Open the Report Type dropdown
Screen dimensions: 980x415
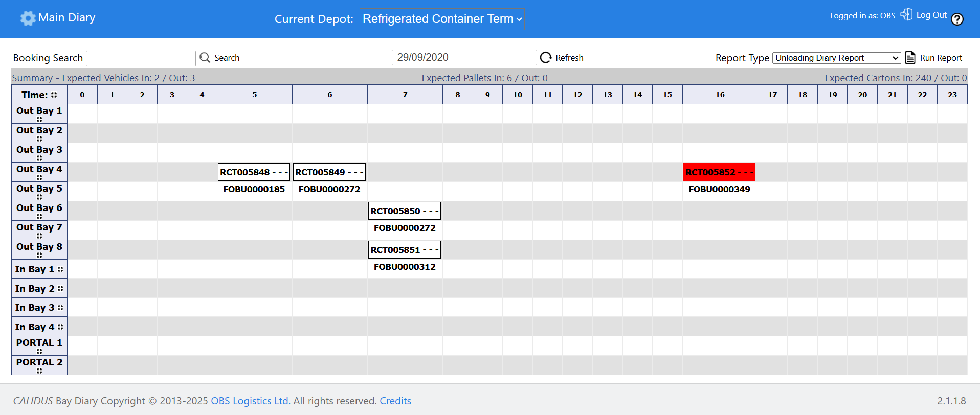tap(837, 58)
